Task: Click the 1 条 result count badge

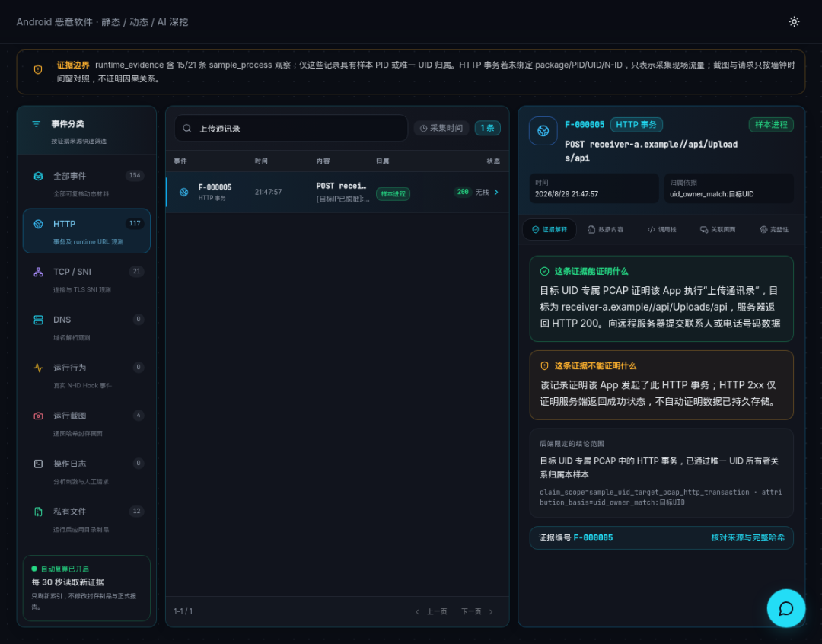Action: click(488, 128)
